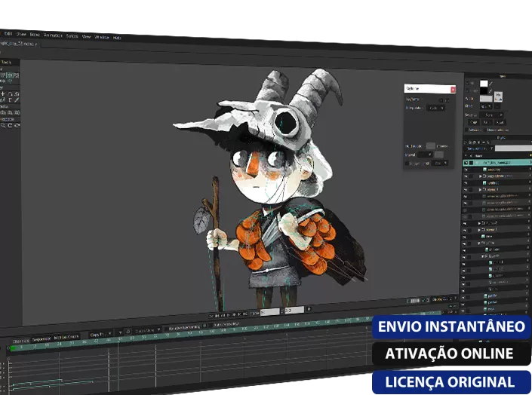
Task: Switch to the Sequencer timeline tab
Action: pos(42,338)
